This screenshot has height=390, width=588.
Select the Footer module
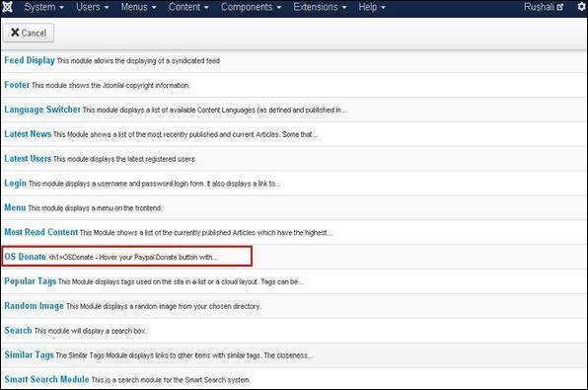pos(17,85)
